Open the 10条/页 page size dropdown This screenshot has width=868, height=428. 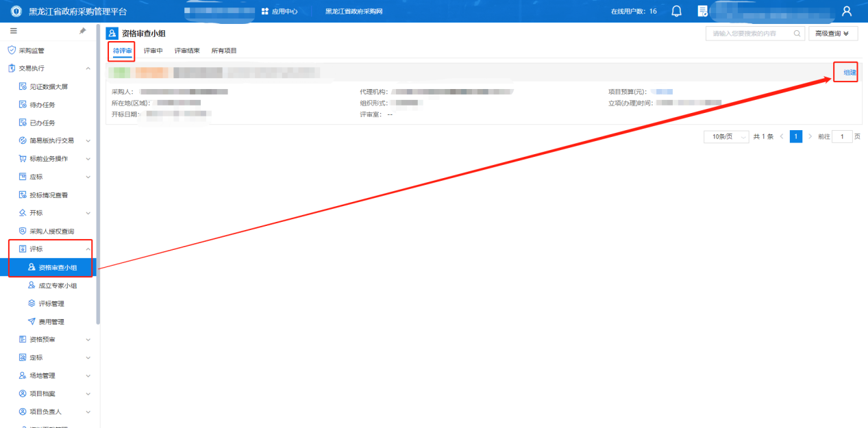[x=726, y=137]
